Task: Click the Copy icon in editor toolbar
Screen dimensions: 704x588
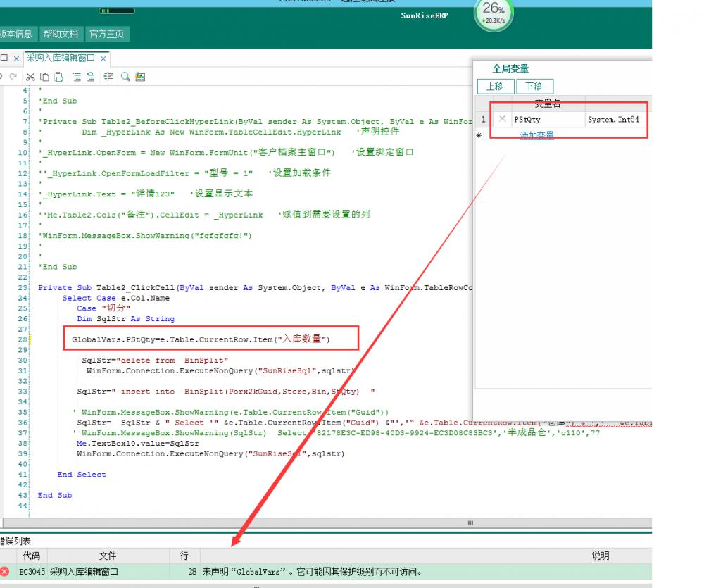Action: point(44,77)
